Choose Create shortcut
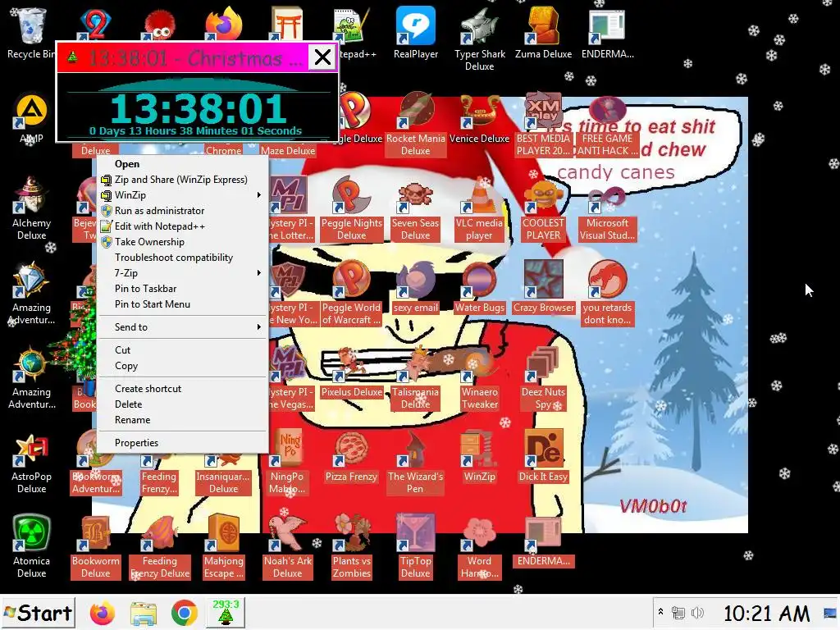This screenshot has height=630, width=840. (183, 388)
